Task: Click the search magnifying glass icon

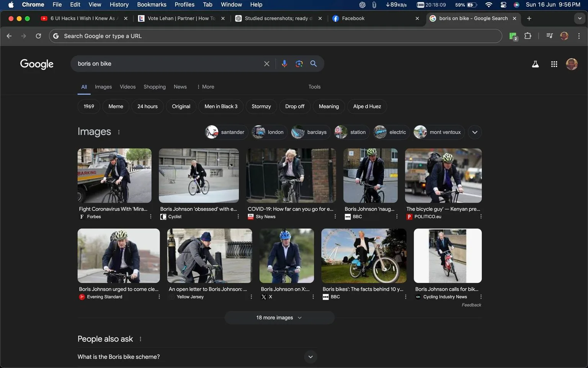Action: (314, 64)
